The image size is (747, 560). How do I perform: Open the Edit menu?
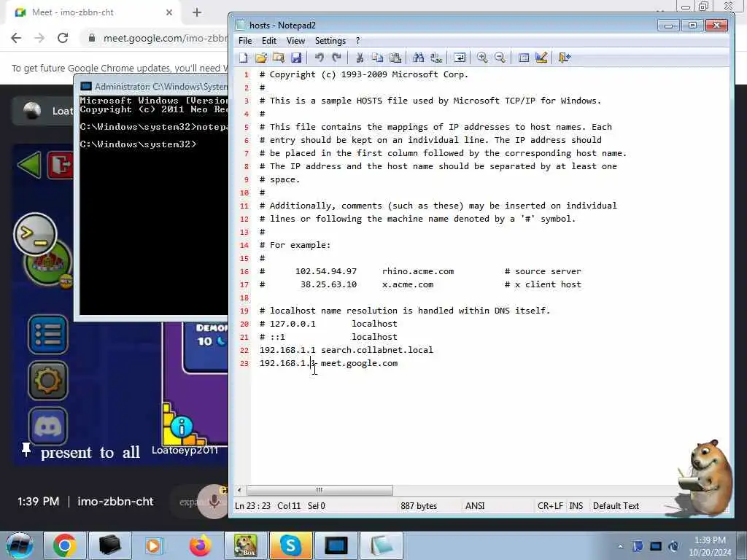pyautogui.click(x=269, y=41)
